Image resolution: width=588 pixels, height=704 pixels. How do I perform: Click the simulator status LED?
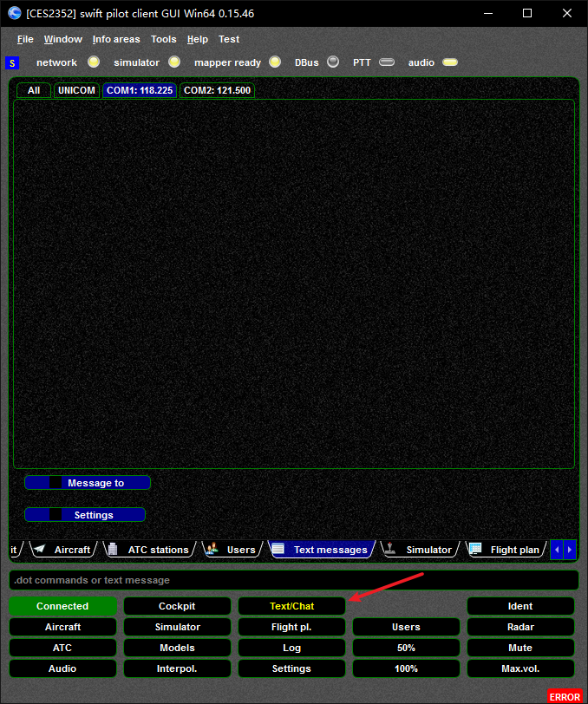(174, 62)
